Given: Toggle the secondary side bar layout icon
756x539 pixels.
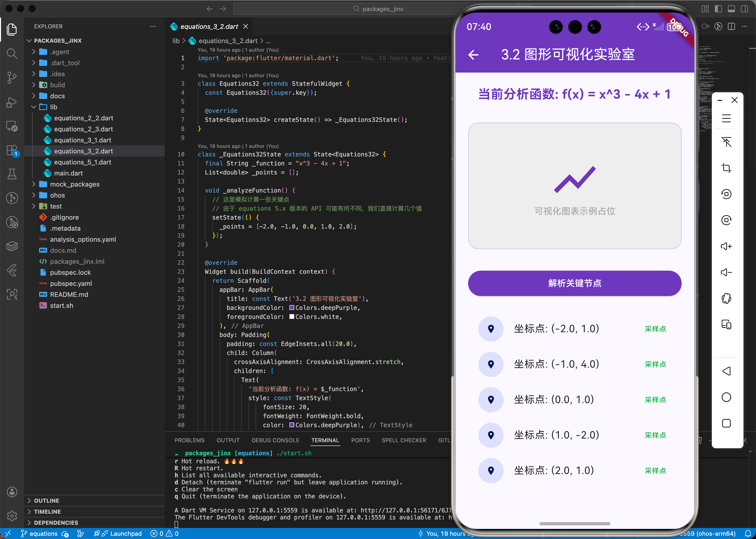Looking at the screenshot, I should coord(744,9).
